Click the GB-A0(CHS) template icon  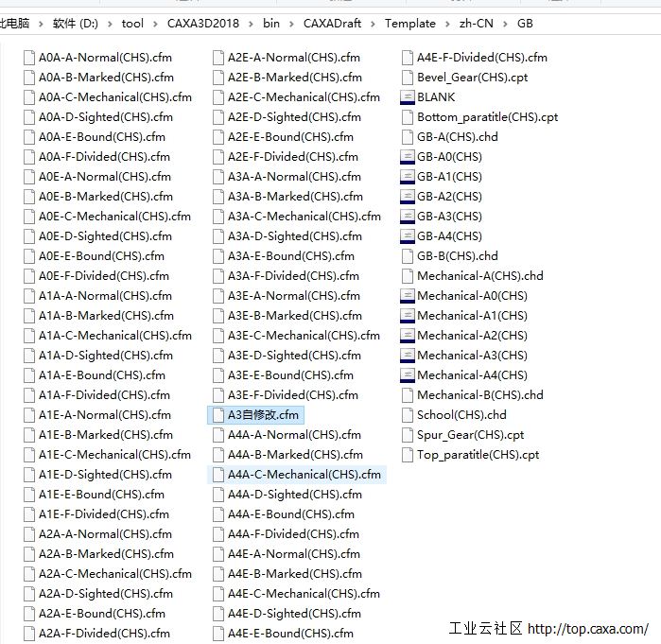[x=408, y=157]
